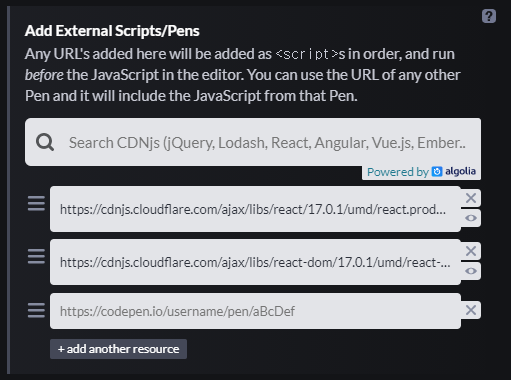The image size is (511, 380).
Task: Click '+ add another resource' button
Action: pos(118,349)
